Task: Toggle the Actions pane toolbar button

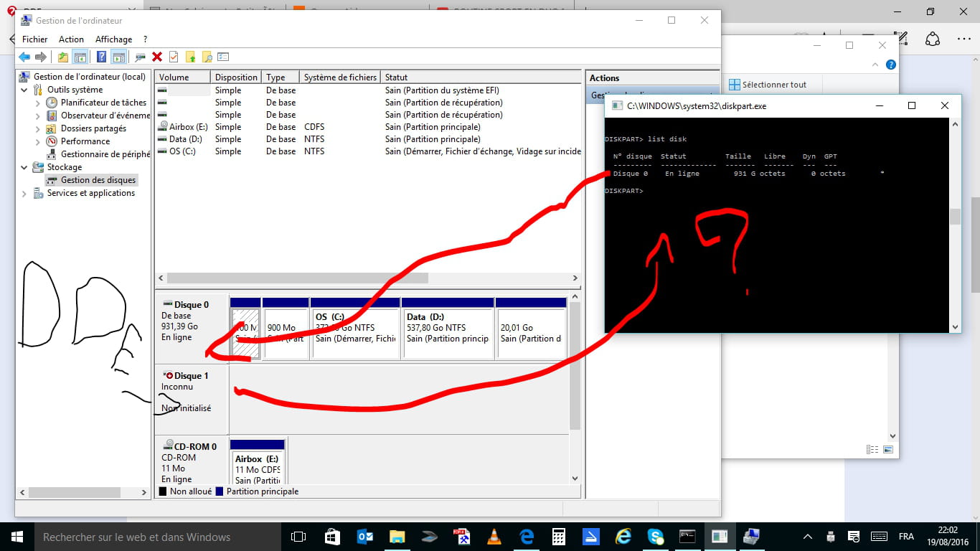Action: pyautogui.click(x=119, y=57)
